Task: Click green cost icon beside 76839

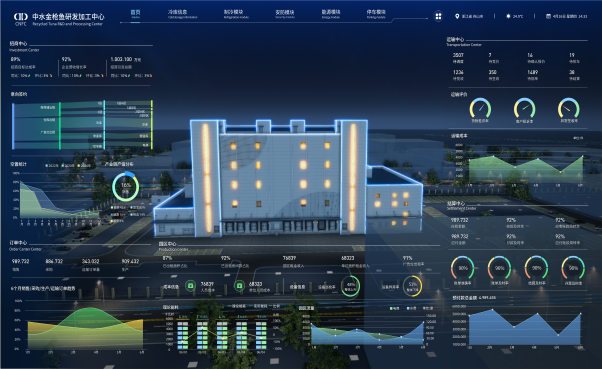Action: coord(190,286)
